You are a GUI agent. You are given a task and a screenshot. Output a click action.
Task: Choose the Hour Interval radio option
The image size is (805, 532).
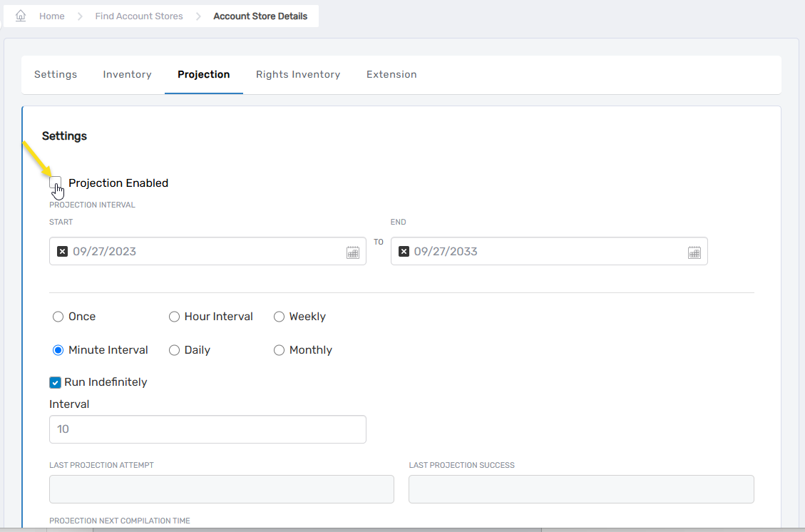pyautogui.click(x=174, y=317)
